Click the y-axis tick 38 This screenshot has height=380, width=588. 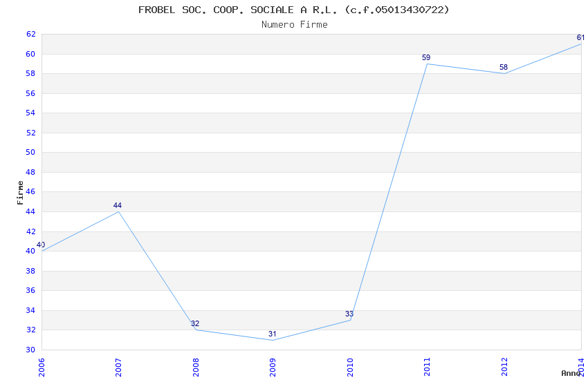pyautogui.click(x=30, y=271)
